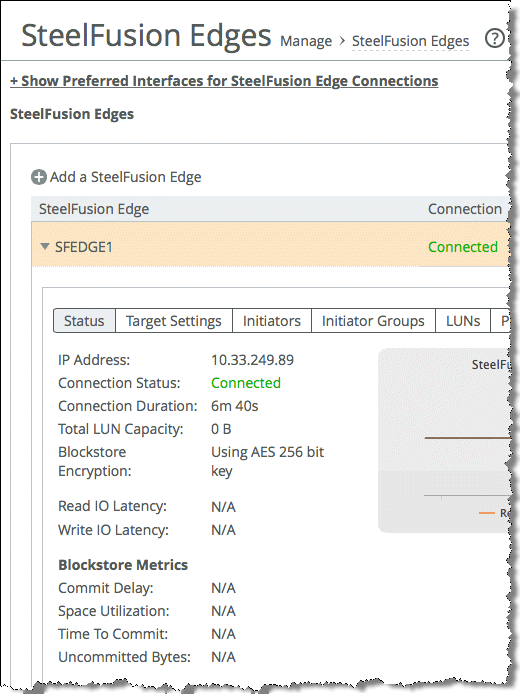Image resolution: width=520 pixels, height=694 pixels.
Task: Switch to the Target Settings tab
Action: (173, 321)
